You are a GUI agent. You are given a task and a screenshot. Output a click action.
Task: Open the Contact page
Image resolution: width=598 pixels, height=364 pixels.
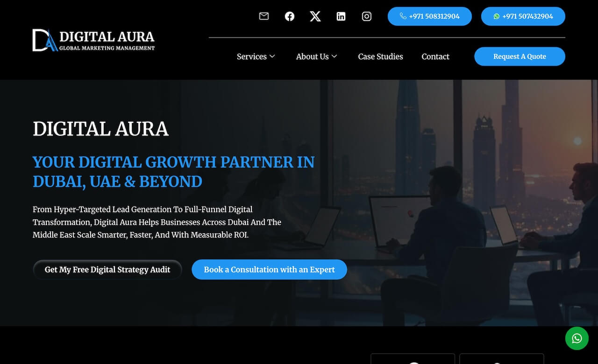435,56
